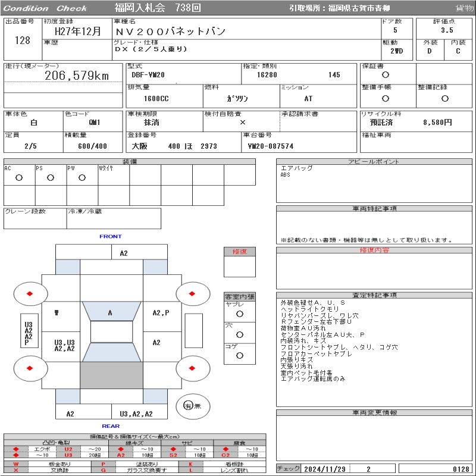476x476 pixels.
Task: Click the 穴 interior damage circle
Action: 240,334
